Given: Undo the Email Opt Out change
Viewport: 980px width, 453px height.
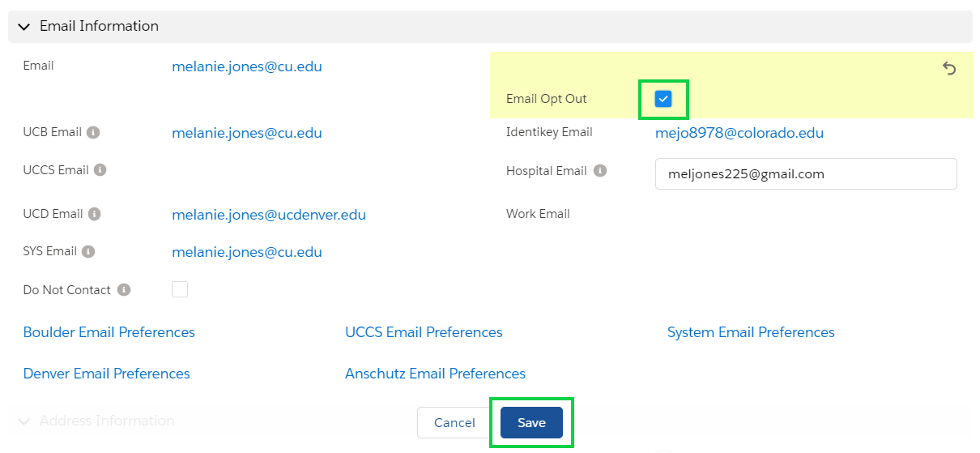Looking at the screenshot, I should (949, 69).
